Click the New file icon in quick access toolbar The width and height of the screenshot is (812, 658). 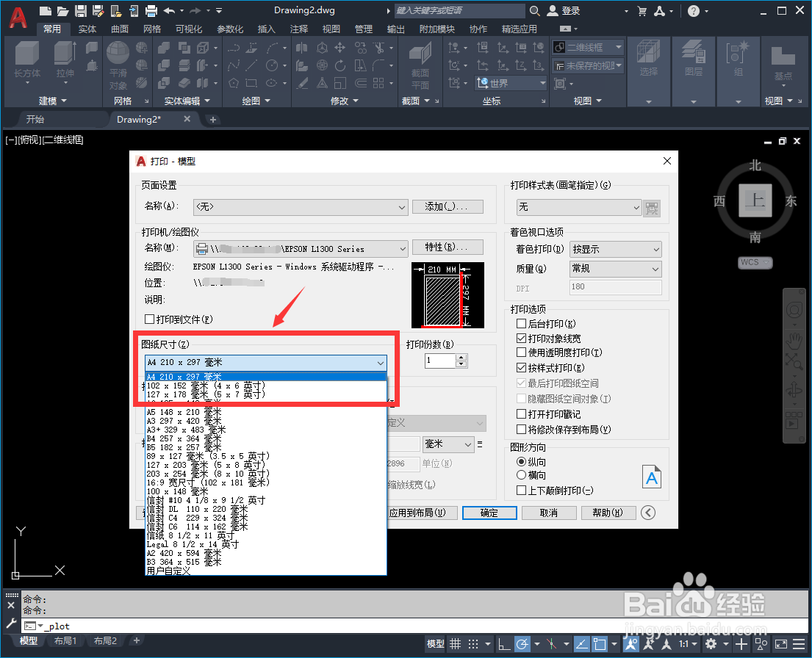46,10
